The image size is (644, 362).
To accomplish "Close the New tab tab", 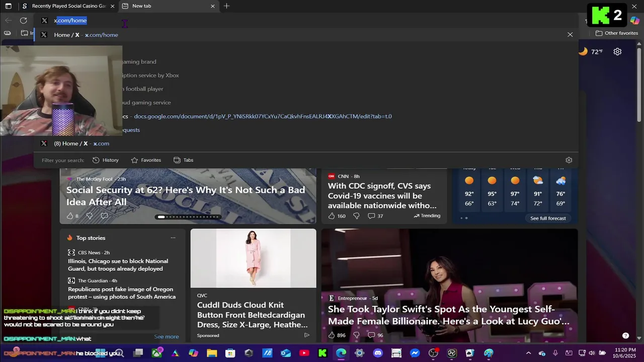I will 213,6.
